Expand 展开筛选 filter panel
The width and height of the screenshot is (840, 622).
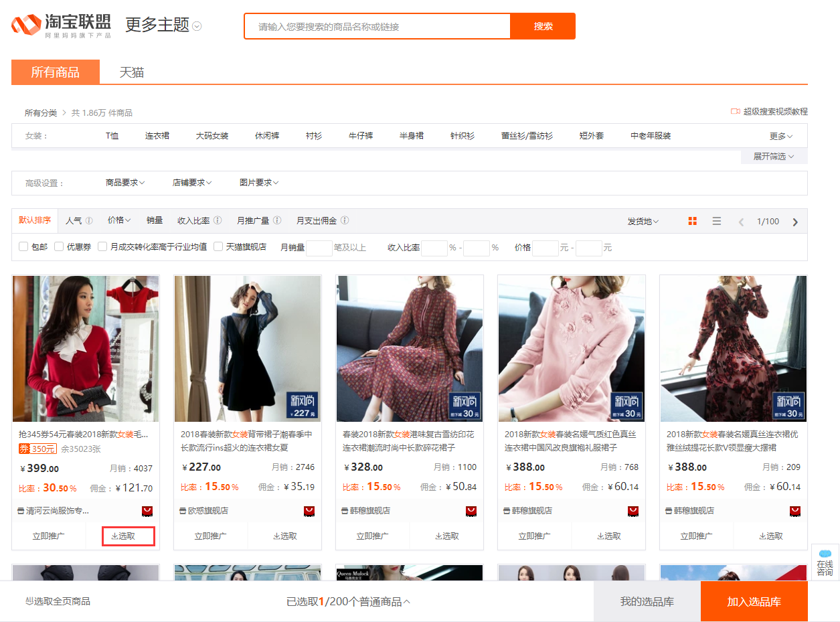tap(774, 157)
